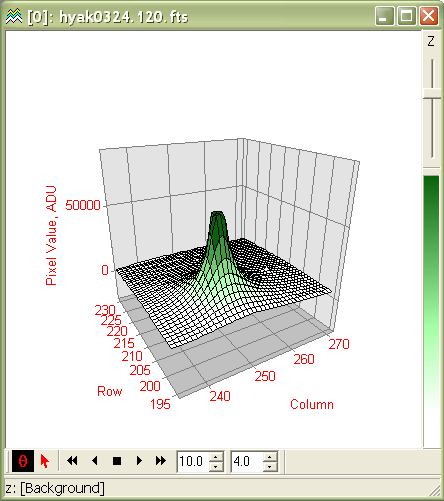Open the window icon system menu
Image resolution: width=444 pixels, height=501 pixels.
tap(14, 16)
